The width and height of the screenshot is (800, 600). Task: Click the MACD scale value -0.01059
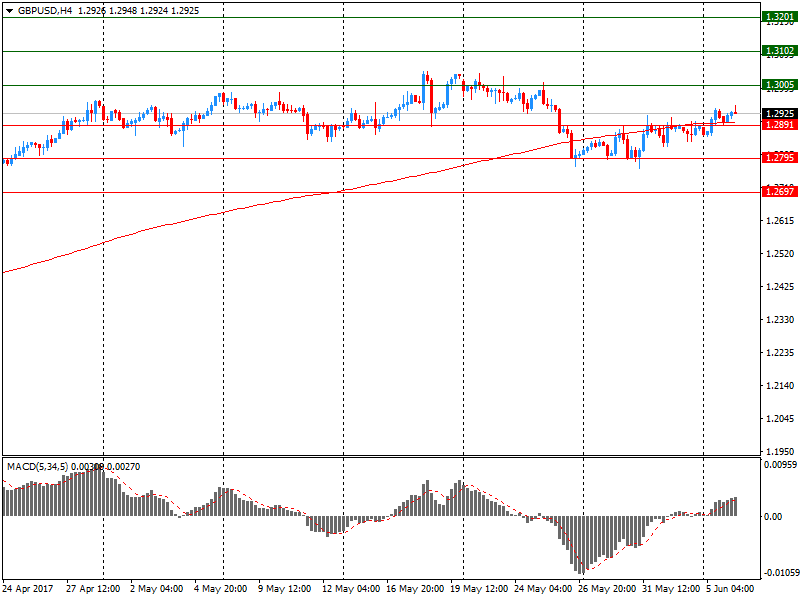[781, 573]
